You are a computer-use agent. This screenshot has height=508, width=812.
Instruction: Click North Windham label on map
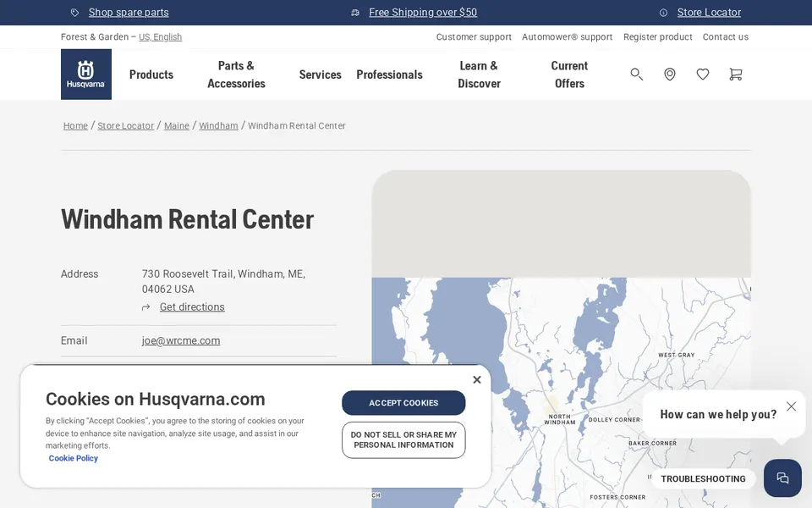click(559, 419)
